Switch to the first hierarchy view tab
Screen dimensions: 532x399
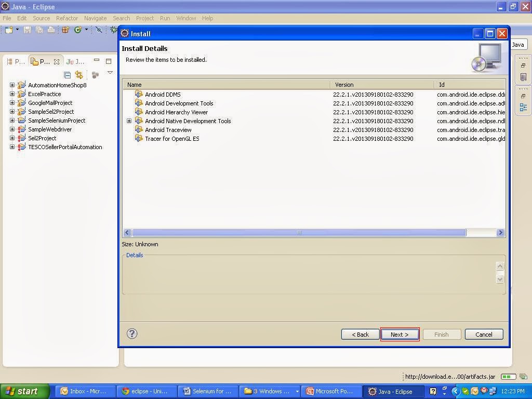pyautogui.click(x=16, y=62)
